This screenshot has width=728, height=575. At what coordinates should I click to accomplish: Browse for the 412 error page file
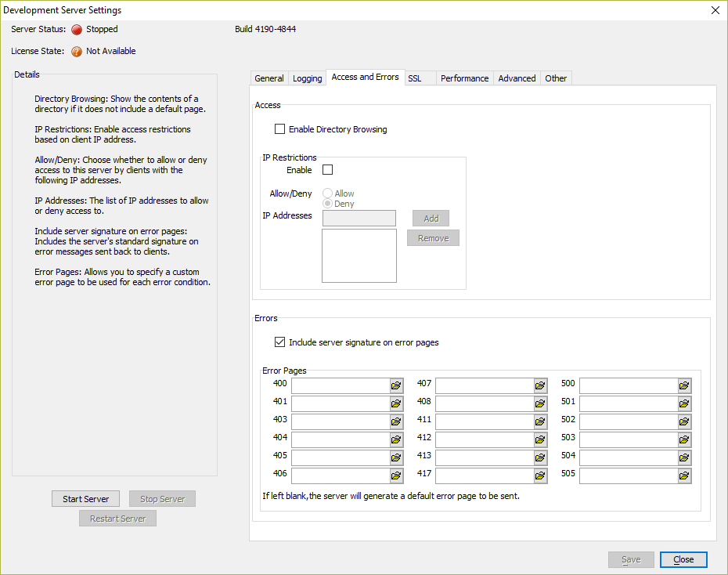[540, 439]
